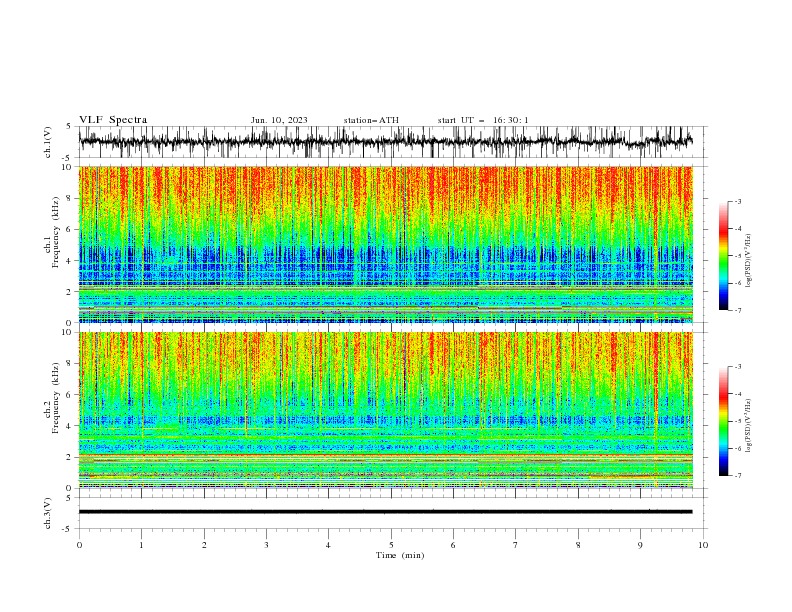The image size is (792, 612).
Task: Click the ch.2 spectrogram panel
Action: pyautogui.click(x=385, y=410)
